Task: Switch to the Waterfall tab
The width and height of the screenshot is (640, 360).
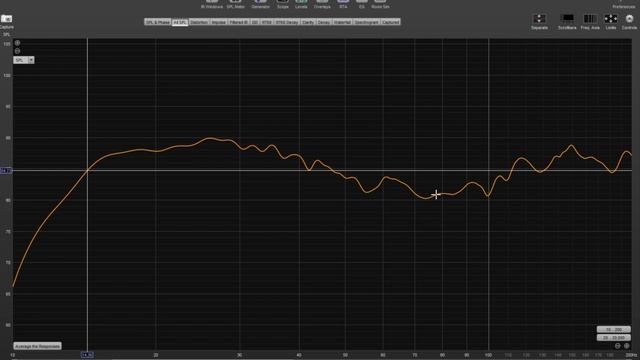Action: click(x=342, y=22)
